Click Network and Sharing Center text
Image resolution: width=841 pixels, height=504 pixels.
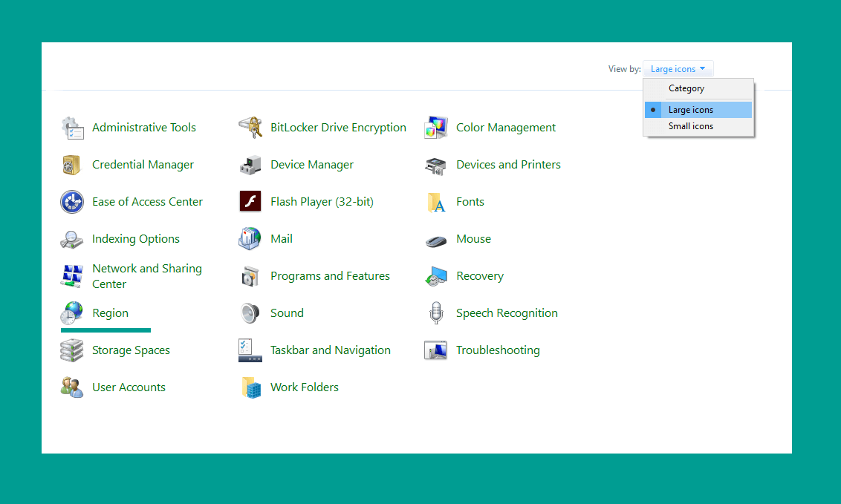[147, 276]
